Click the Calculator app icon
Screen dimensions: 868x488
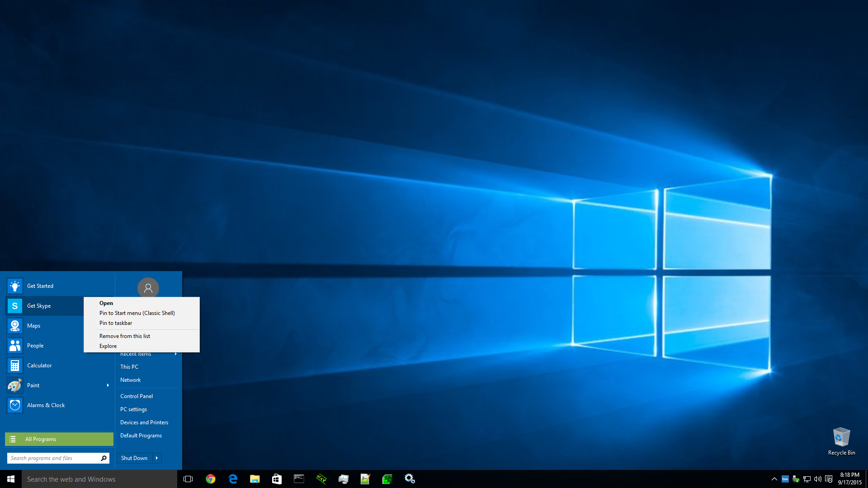(x=15, y=366)
